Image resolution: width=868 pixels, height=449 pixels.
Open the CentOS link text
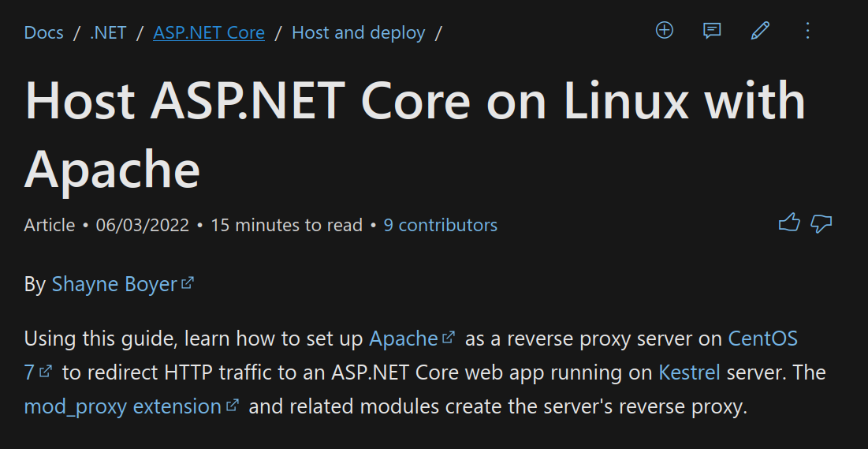pos(763,339)
